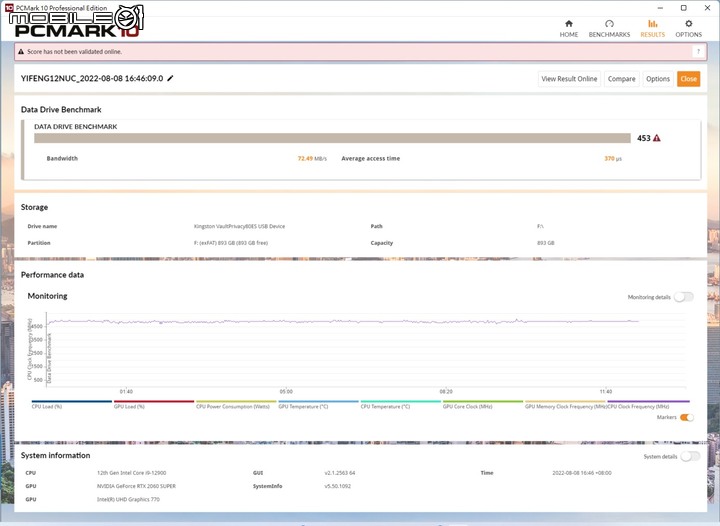Click the score warning triangle icon

pyautogui.click(x=657, y=138)
